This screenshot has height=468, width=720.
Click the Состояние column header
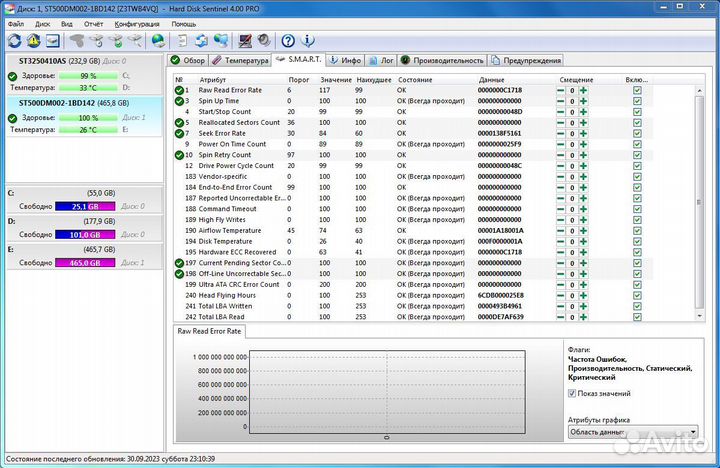coord(415,80)
